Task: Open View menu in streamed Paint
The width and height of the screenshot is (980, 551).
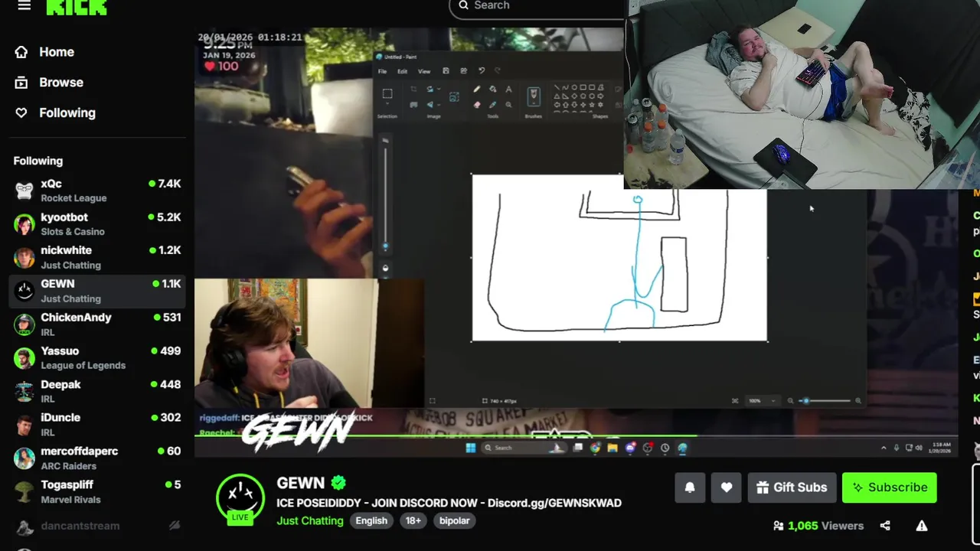Action: [x=424, y=71]
